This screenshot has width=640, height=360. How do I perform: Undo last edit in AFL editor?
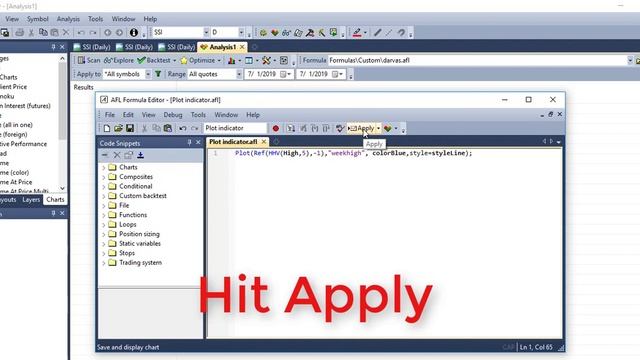182,128
